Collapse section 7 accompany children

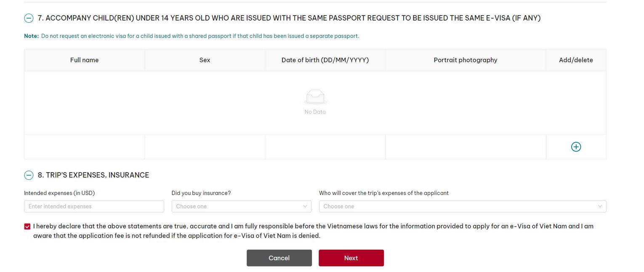tap(29, 18)
